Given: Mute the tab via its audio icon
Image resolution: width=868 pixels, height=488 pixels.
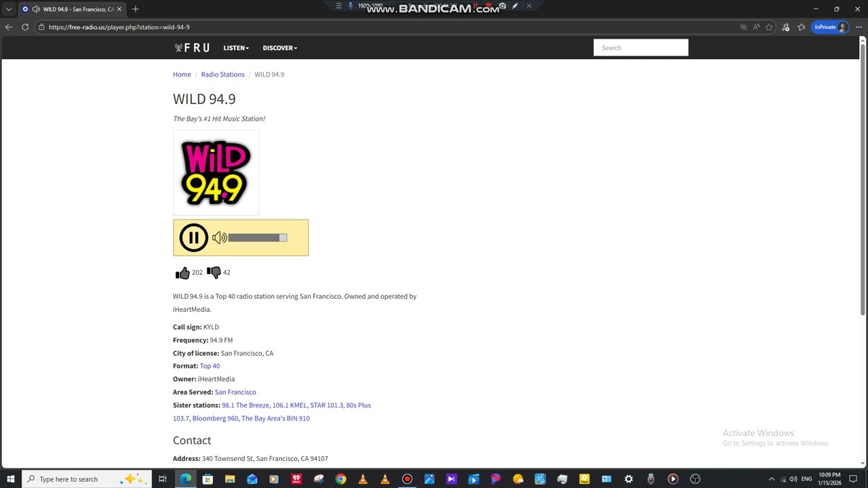Looking at the screenshot, I should click(35, 9).
